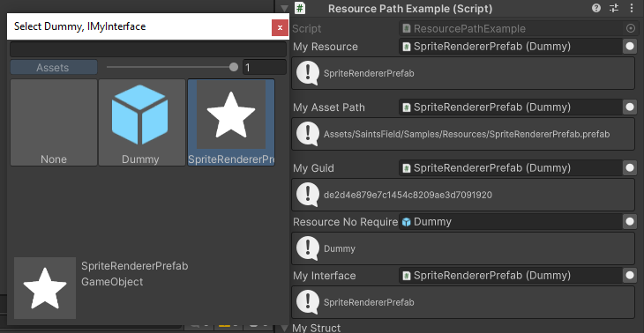Open component help for Resource Path Example
The width and height of the screenshot is (644, 333).
tap(596, 8)
